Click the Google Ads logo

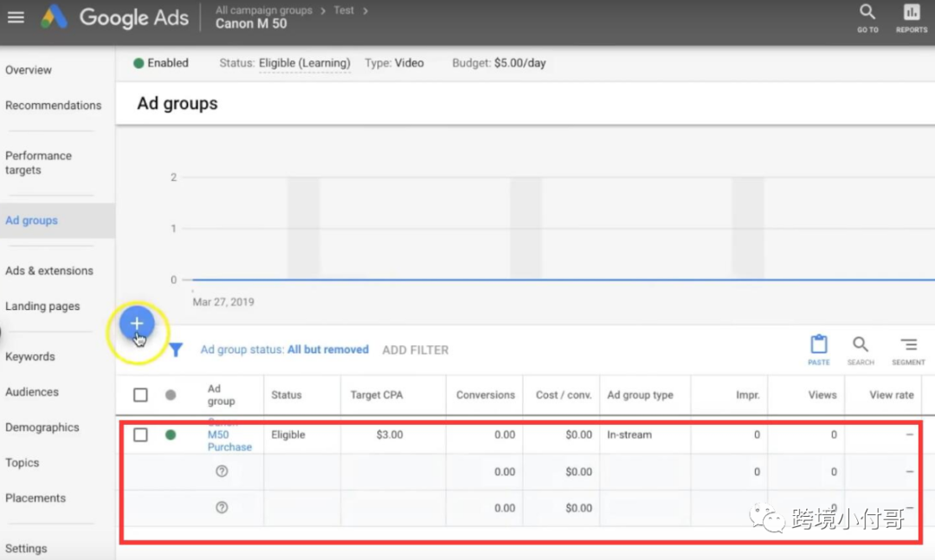[114, 17]
